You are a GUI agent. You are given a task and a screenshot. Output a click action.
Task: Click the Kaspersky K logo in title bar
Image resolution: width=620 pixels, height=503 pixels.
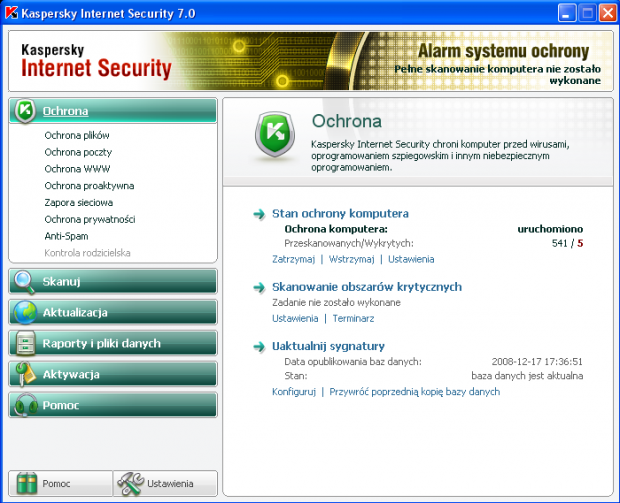(11, 13)
